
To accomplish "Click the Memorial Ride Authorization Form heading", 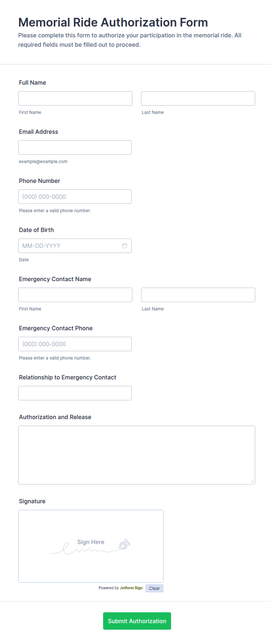I will [x=113, y=22].
